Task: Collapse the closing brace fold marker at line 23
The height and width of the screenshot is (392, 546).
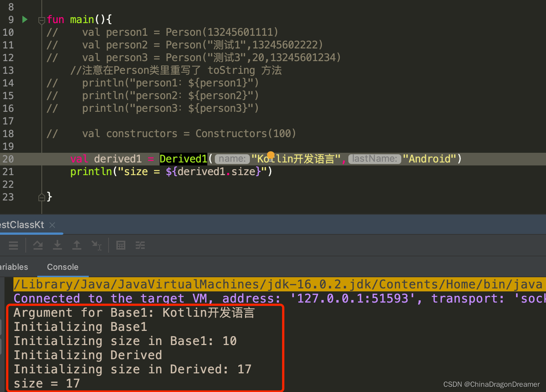Action: [42, 197]
